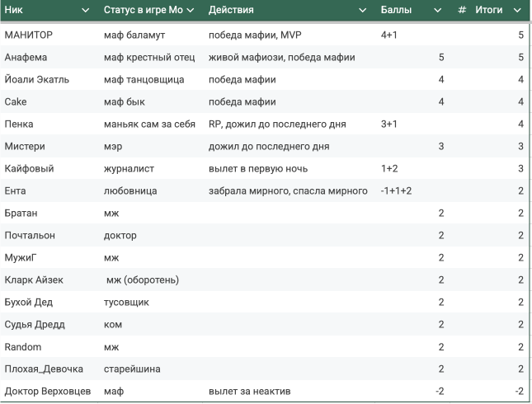Expand the Действия column filter dropdown
The height and width of the screenshot is (404, 532).
pyautogui.click(x=362, y=10)
